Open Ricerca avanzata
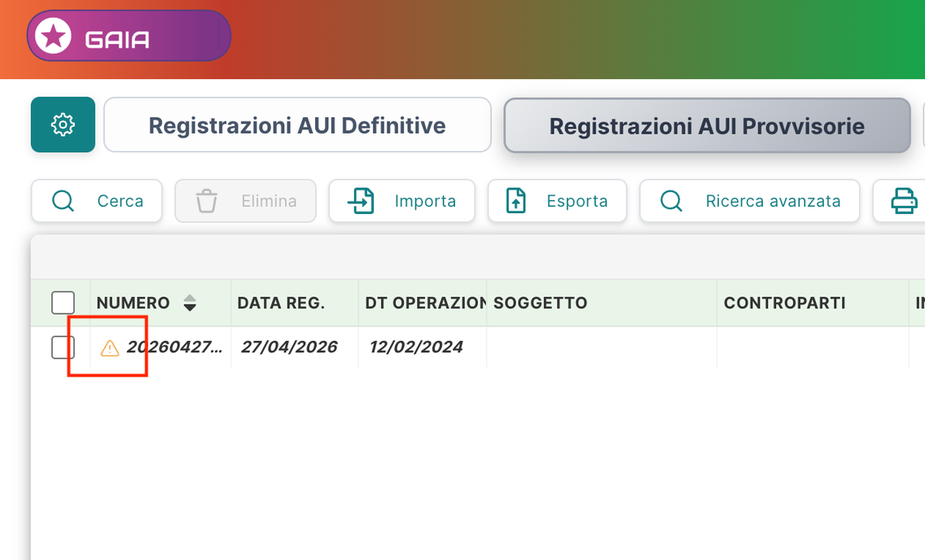The image size is (925, 560). [x=750, y=201]
